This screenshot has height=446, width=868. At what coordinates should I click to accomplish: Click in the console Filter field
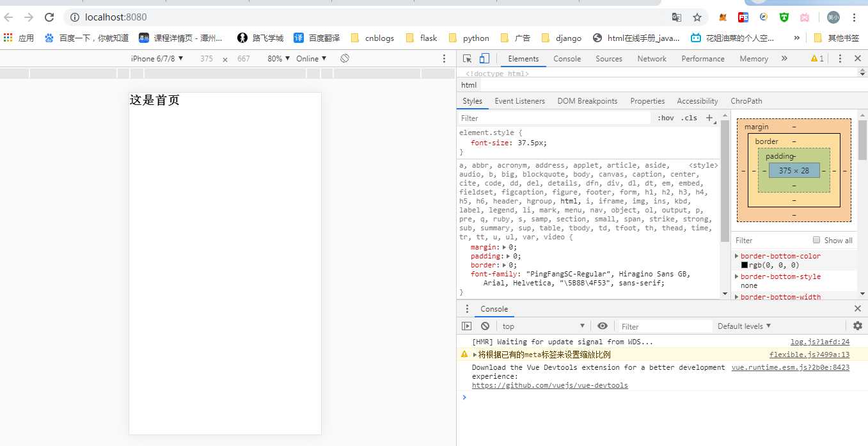pyautogui.click(x=664, y=326)
